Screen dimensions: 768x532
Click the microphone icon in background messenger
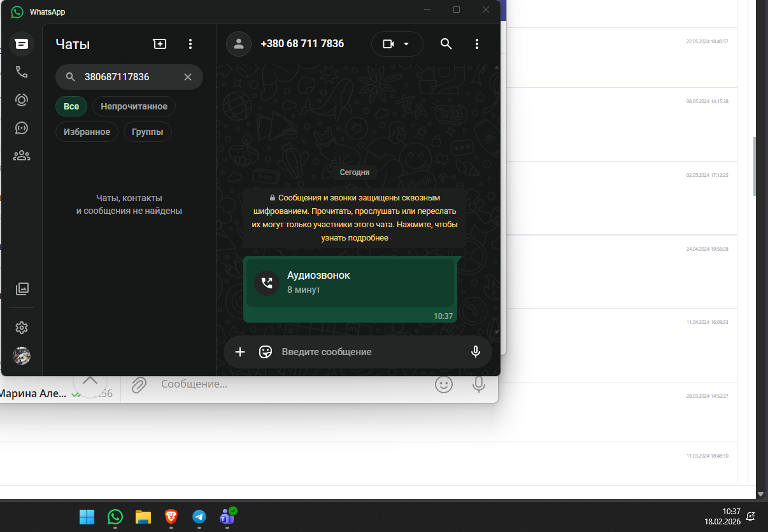tap(479, 384)
